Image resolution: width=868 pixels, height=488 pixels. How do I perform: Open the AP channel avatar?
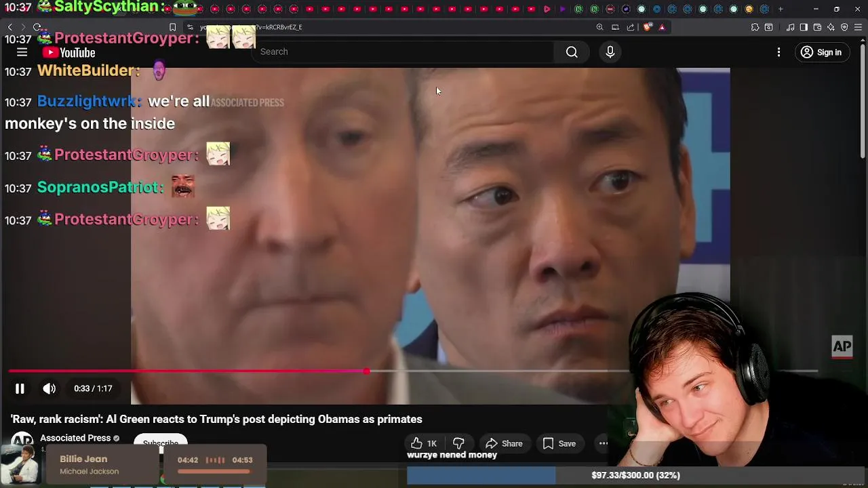point(22,439)
